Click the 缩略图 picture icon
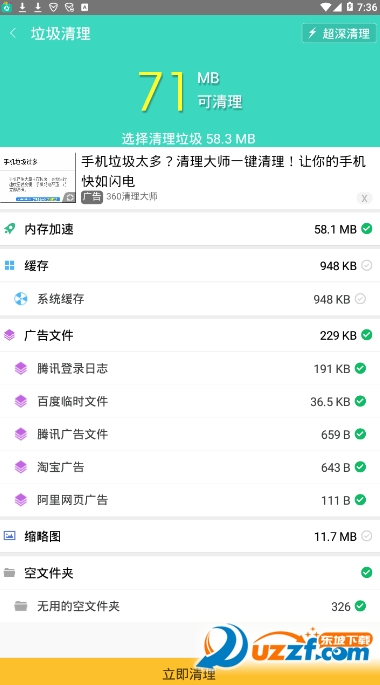The height and width of the screenshot is (685, 380). [x=10, y=536]
